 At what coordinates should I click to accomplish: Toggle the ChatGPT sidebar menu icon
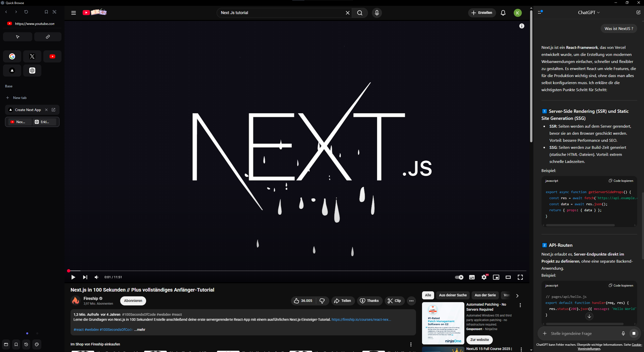tap(540, 12)
